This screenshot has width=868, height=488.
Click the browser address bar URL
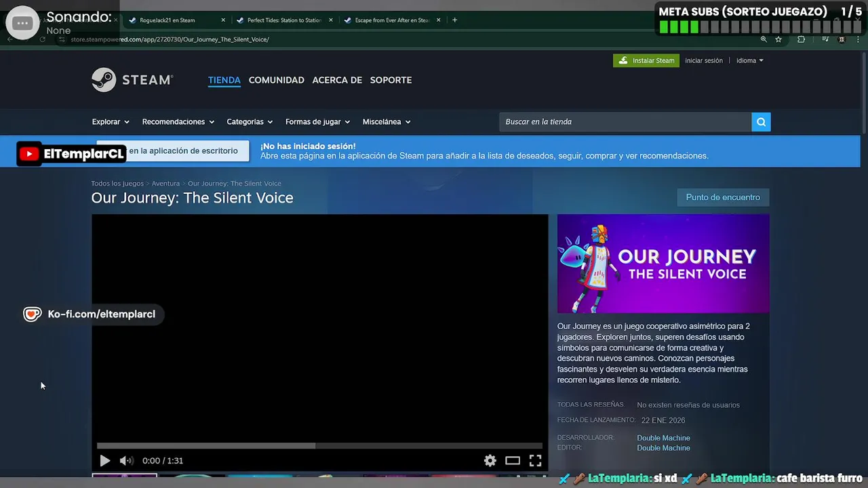click(170, 39)
